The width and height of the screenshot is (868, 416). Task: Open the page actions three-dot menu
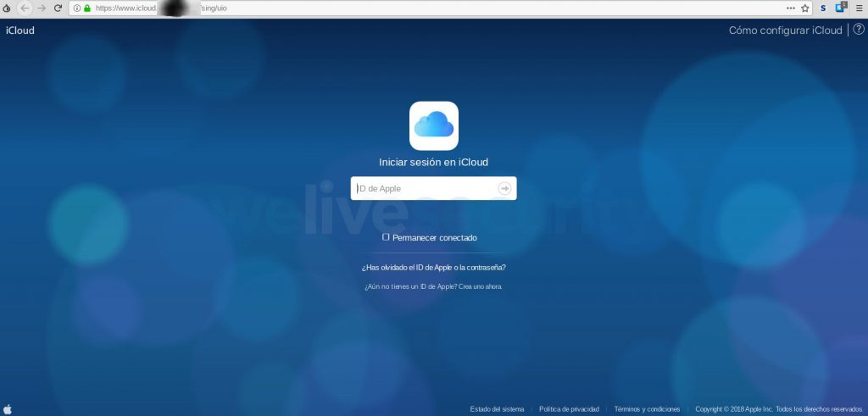coord(791,8)
